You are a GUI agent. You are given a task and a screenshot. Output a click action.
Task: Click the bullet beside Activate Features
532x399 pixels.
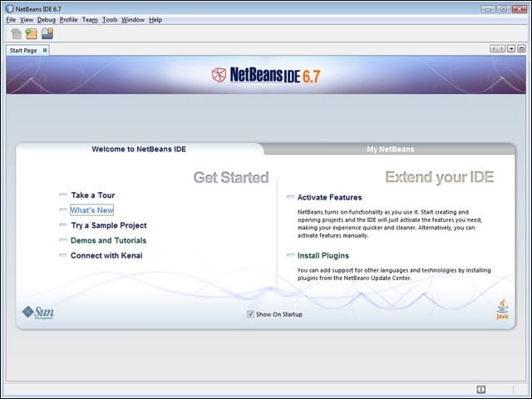(x=291, y=196)
